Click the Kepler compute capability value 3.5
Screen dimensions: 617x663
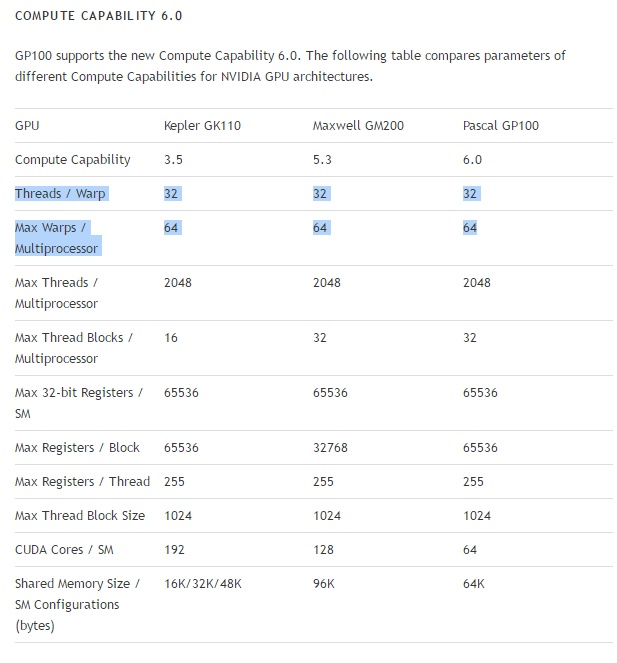tap(173, 160)
